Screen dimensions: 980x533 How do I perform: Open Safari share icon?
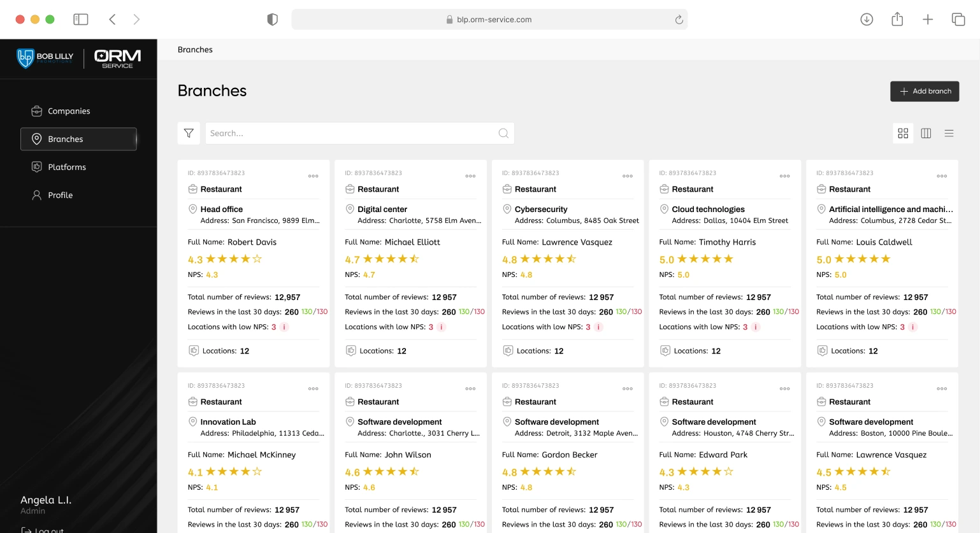pyautogui.click(x=897, y=20)
